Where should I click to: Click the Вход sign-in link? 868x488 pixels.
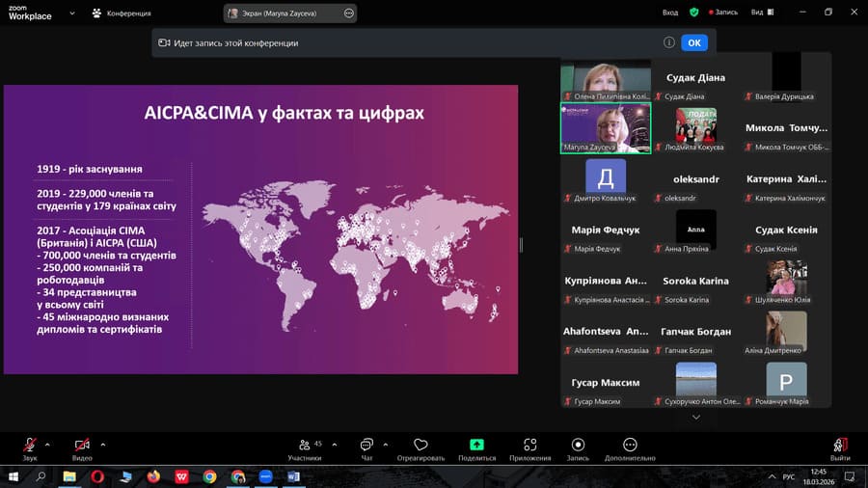[670, 13]
